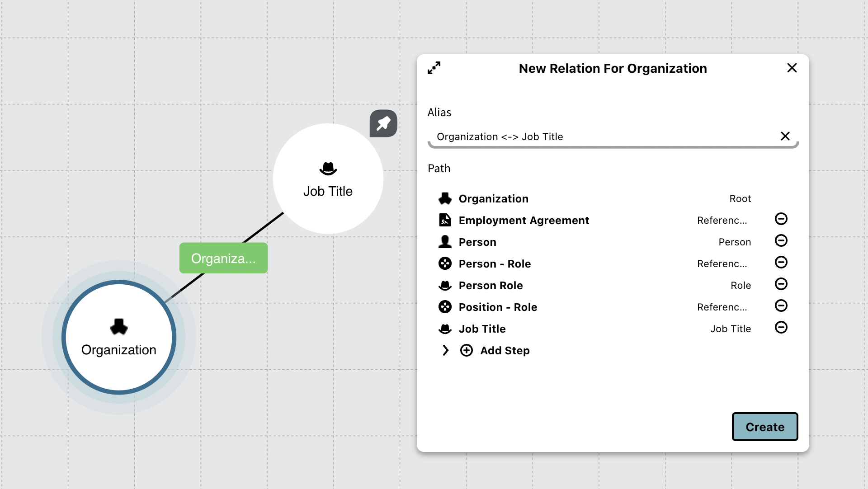The height and width of the screenshot is (489, 868).
Task: Remove the Person step from path
Action: point(781,241)
